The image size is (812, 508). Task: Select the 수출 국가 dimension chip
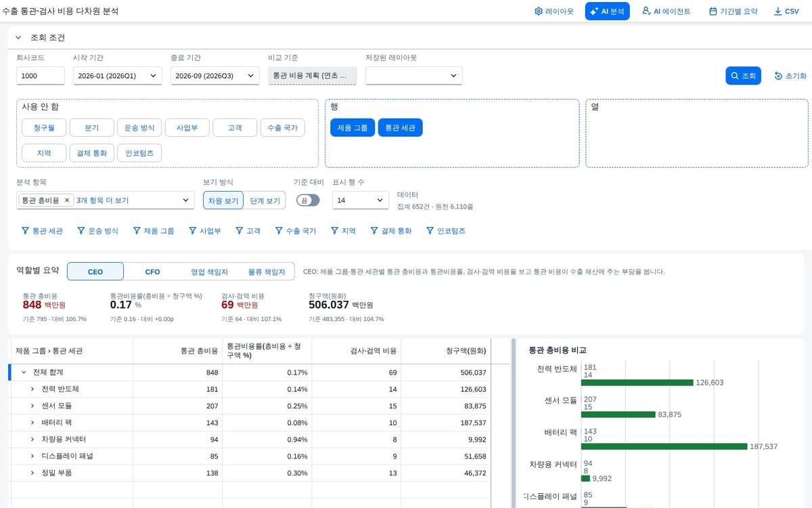[x=282, y=127]
